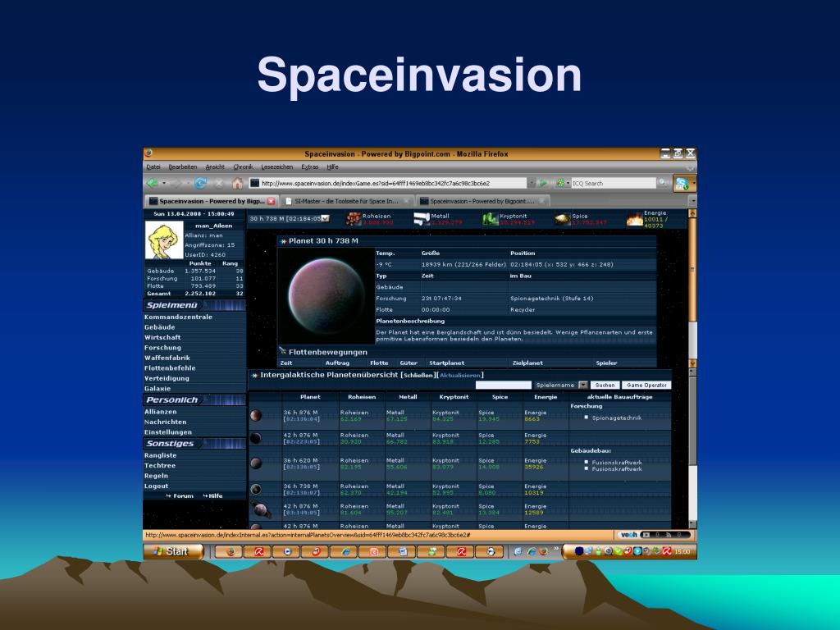
Task: Click planet icon in row 36 h 738 M [02:136:07]
Action: (x=256, y=489)
